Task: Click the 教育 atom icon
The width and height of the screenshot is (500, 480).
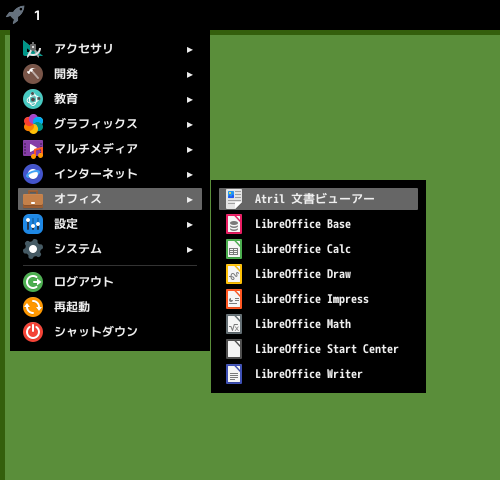Action: [x=33, y=99]
